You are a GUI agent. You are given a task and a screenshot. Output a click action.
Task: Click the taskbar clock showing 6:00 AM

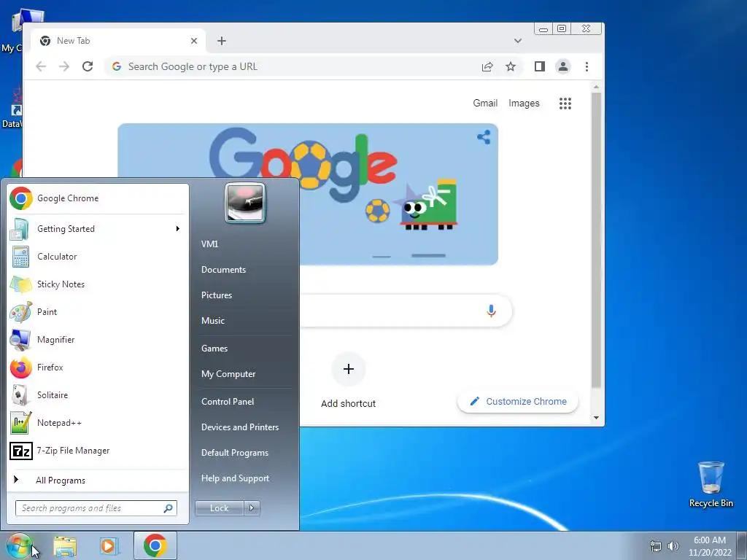tap(710, 546)
